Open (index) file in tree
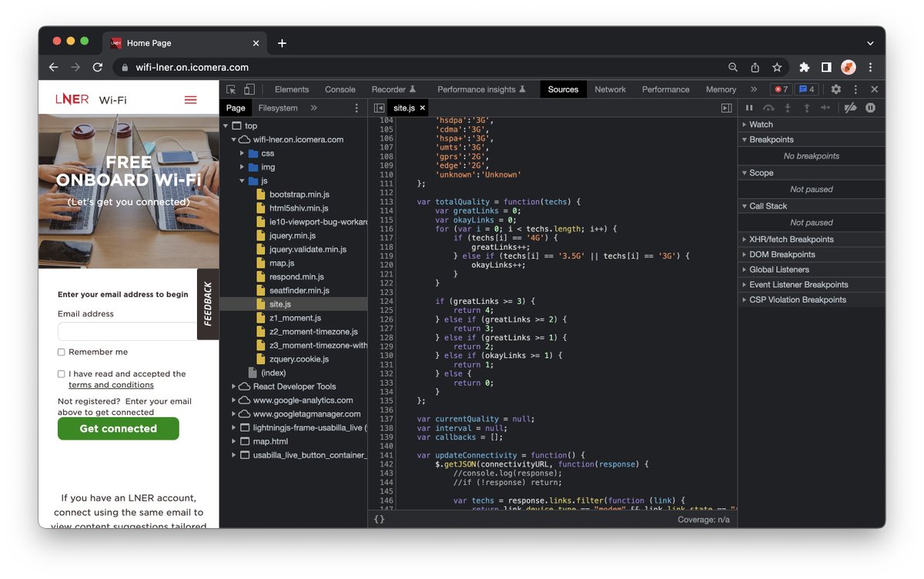 pyautogui.click(x=273, y=373)
